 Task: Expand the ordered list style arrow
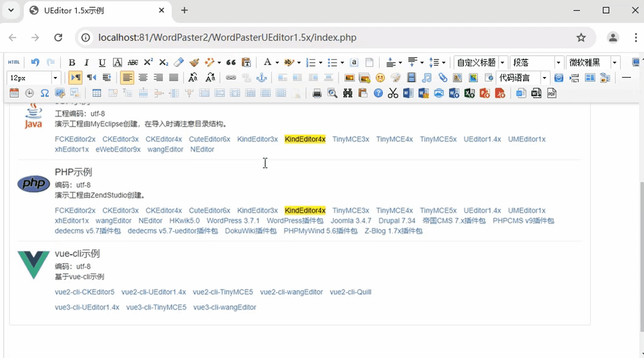tap(321, 63)
